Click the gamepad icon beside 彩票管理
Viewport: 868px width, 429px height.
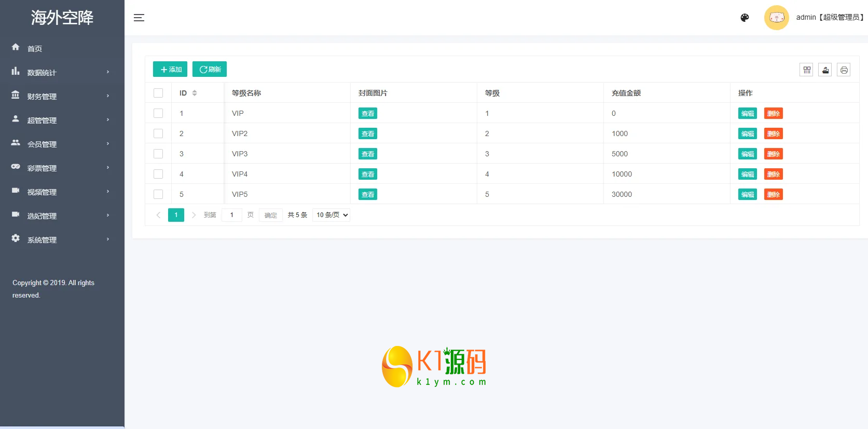click(x=16, y=166)
